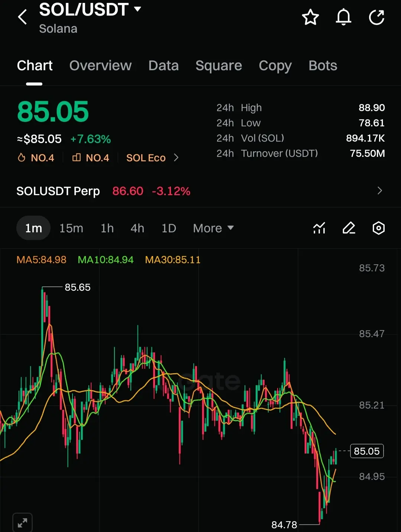Tap the 85.47 axis label
This screenshot has width=401, height=532.
372,333
